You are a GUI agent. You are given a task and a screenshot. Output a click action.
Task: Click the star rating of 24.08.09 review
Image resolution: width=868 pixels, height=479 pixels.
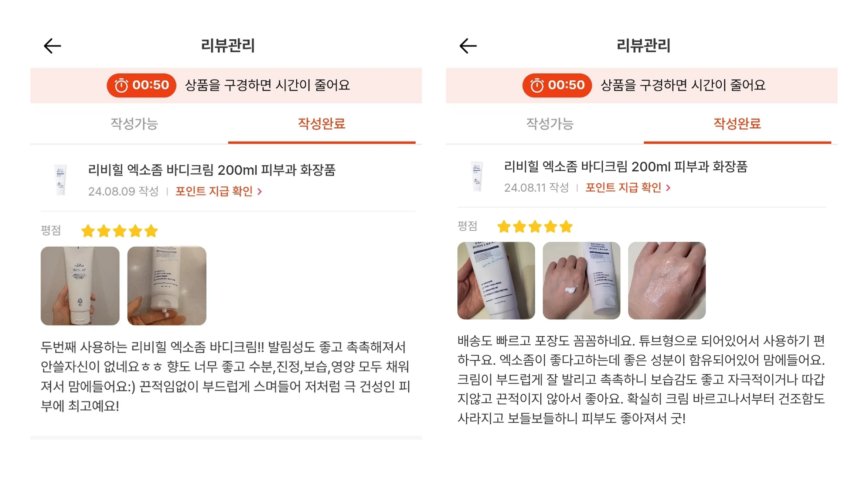click(119, 231)
